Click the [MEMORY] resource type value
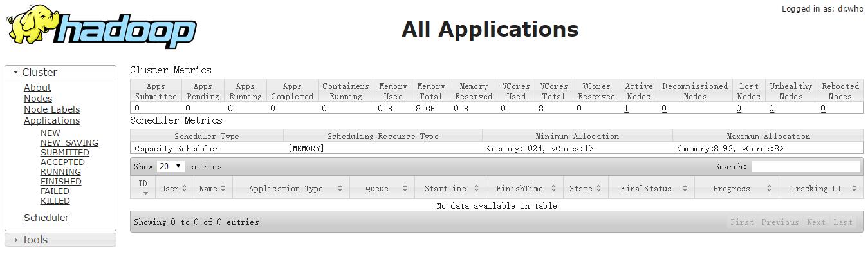Screen dimensions: 868x257 (x=306, y=148)
